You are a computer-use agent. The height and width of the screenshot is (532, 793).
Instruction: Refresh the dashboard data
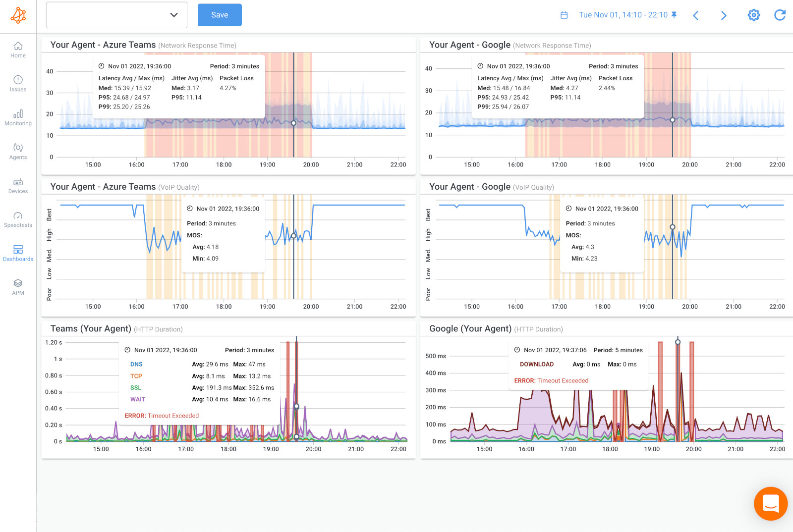[x=779, y=15]
